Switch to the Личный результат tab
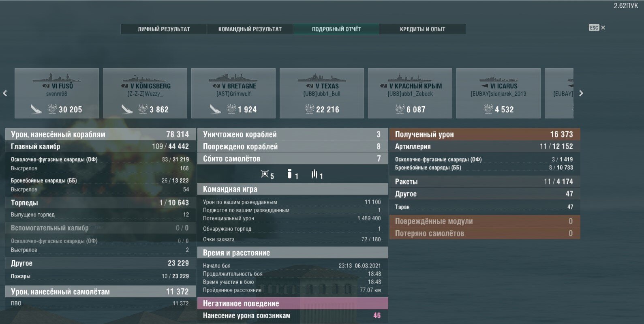Screen dimensions: 644x324 coord(164,29)
